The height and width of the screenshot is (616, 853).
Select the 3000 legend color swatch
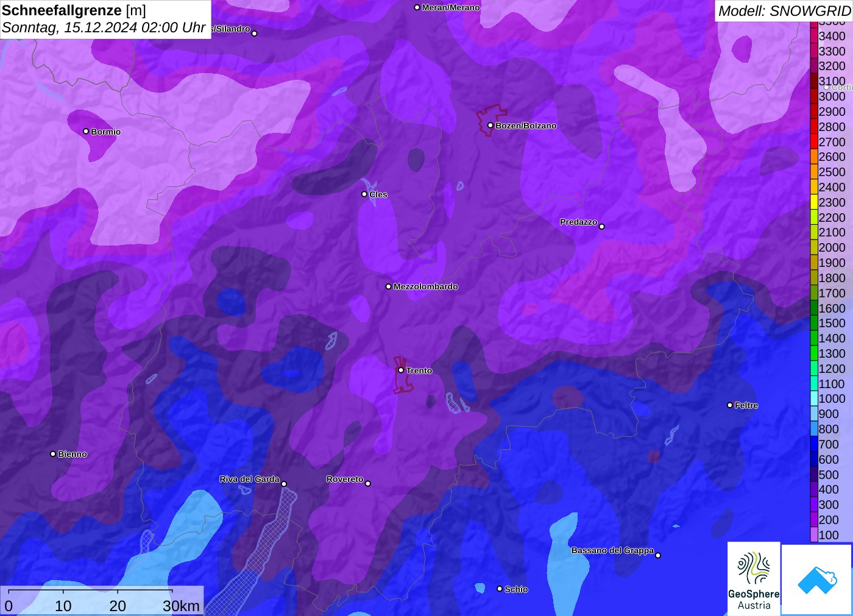coord(814,96)
